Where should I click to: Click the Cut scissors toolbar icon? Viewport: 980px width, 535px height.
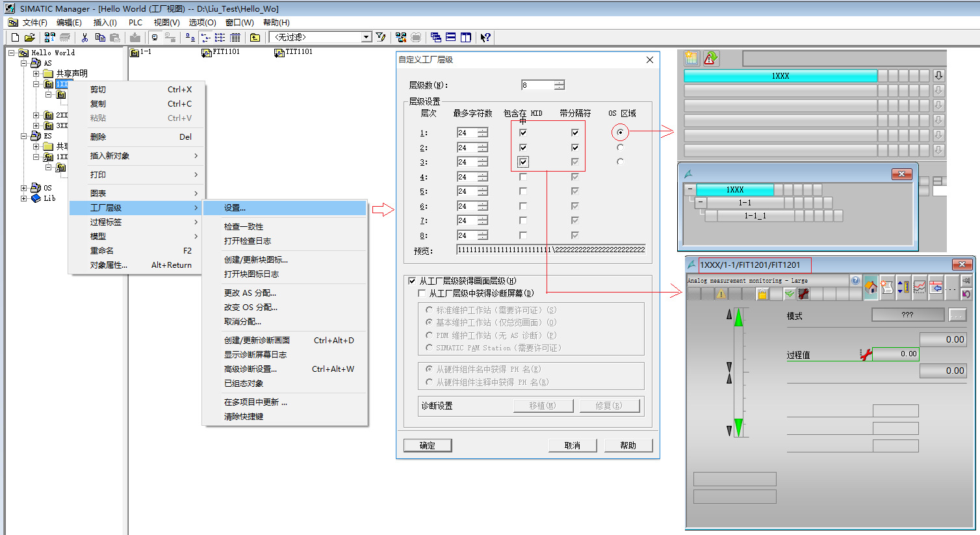[84, 38]
